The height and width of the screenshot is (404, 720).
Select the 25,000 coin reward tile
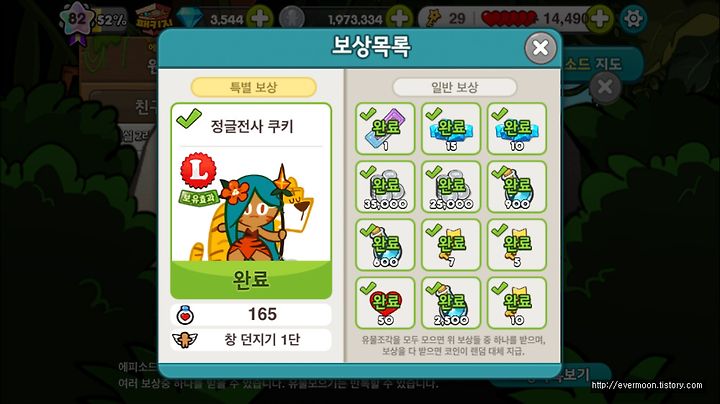[x=451, y=186]
